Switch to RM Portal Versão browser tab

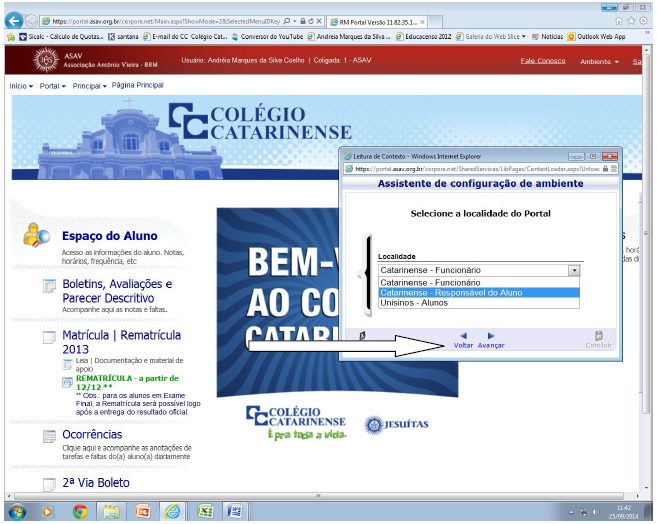click(378, 22)
